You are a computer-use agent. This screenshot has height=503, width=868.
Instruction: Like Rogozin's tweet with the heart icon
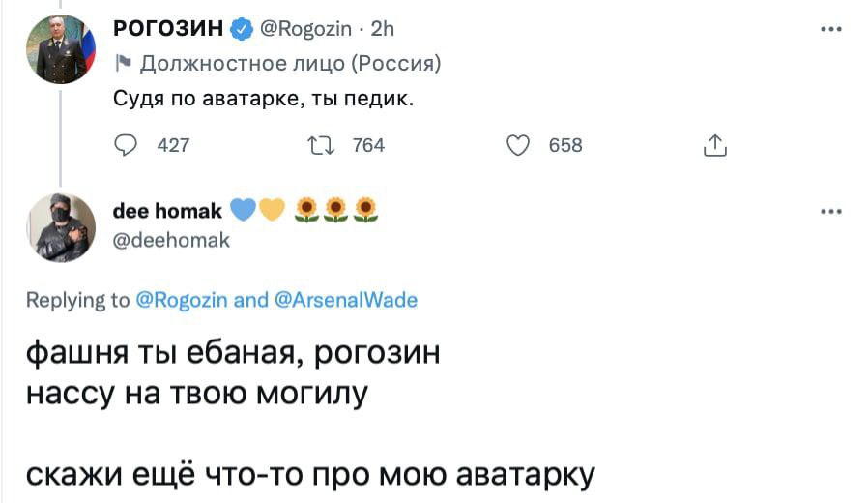pos(519,145)
